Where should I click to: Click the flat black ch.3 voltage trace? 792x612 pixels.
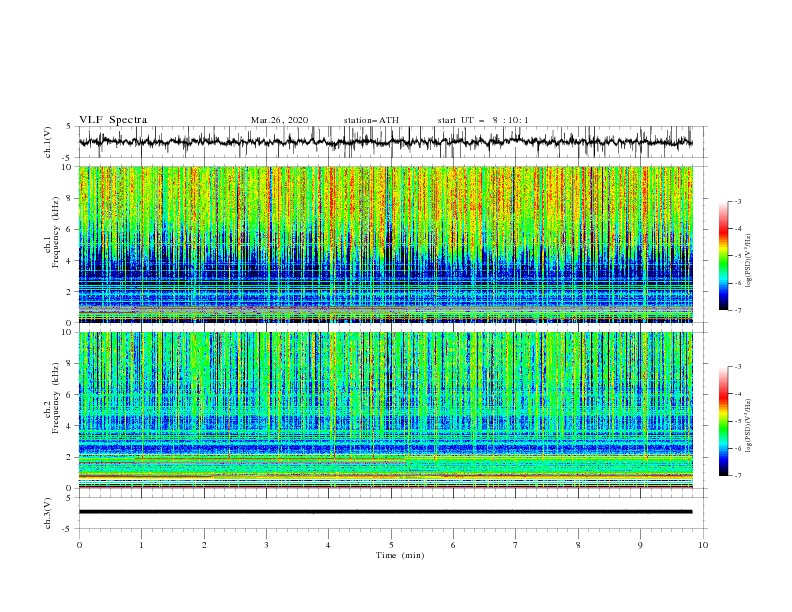click(x=385, y=512)
